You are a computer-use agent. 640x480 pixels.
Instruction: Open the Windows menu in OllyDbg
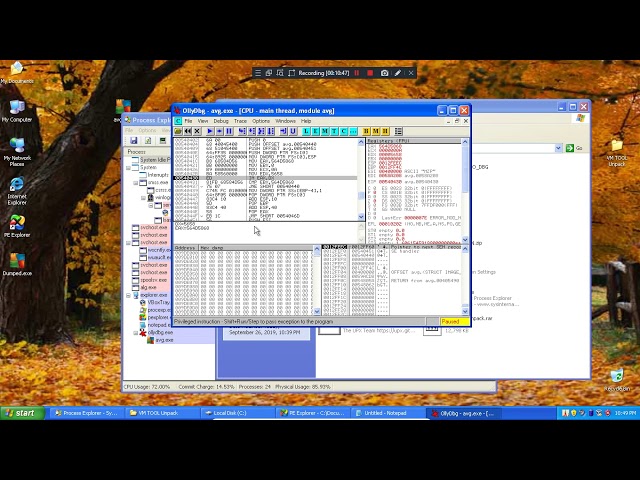(x=285, y=121)
